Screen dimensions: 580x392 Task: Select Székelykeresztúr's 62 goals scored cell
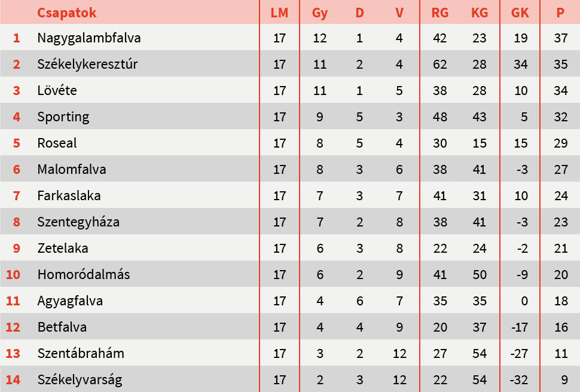pyautogui.click(x=440, y=65)
